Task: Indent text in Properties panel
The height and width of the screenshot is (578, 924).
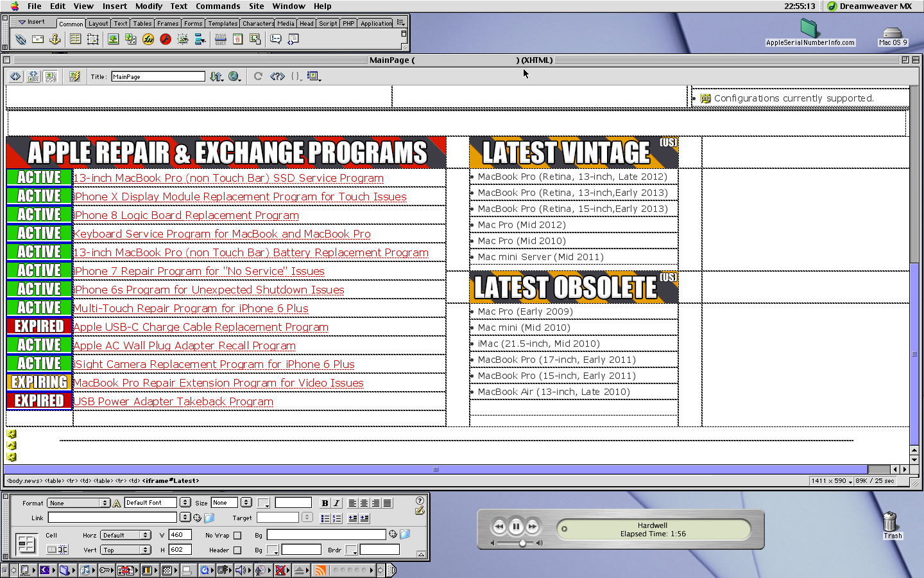Action: (x=364, y=518)
